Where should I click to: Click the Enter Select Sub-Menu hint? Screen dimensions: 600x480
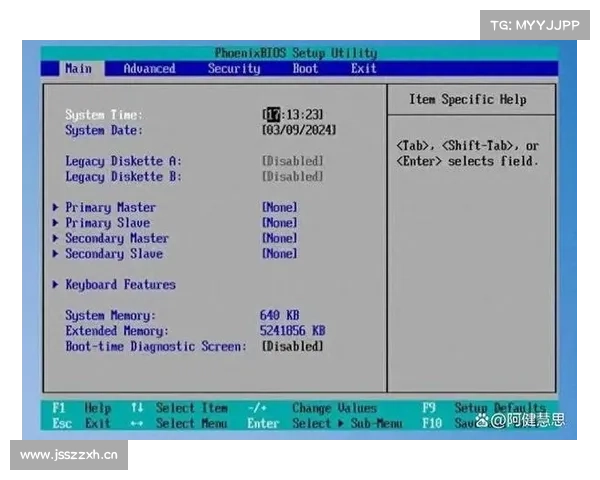point(325,423)
